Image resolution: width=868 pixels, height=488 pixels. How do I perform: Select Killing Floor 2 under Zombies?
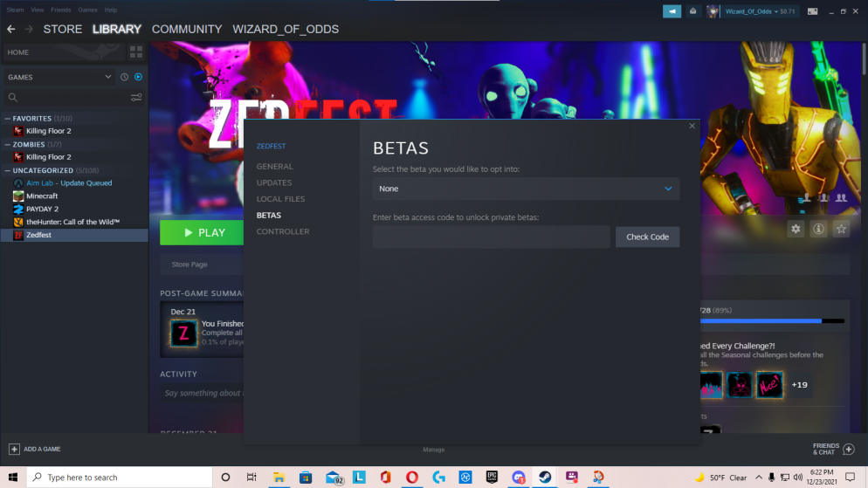(74, 157)
